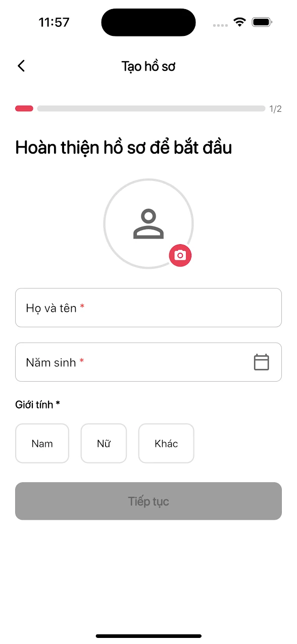Tap the Wi-Fi icon in the status bar
Screen dimensions: 297x644
(239, 22)
